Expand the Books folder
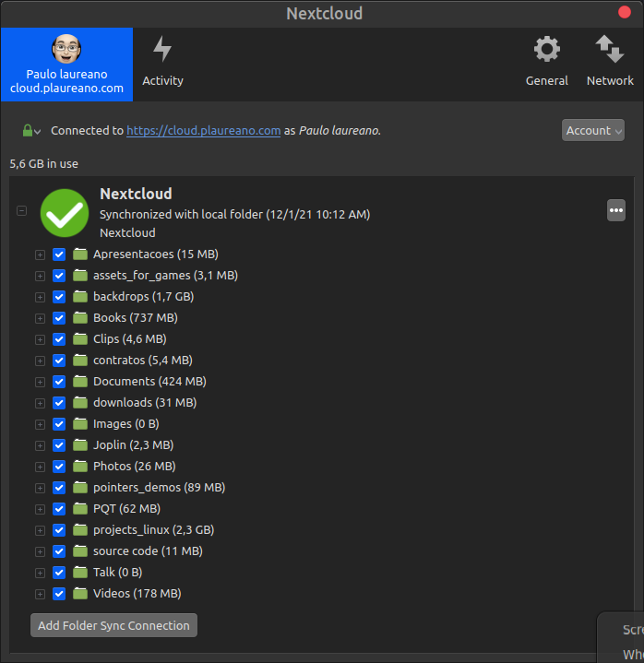This screenshot has height=663, width=644. pyautogui.click(x=41, y=318)
